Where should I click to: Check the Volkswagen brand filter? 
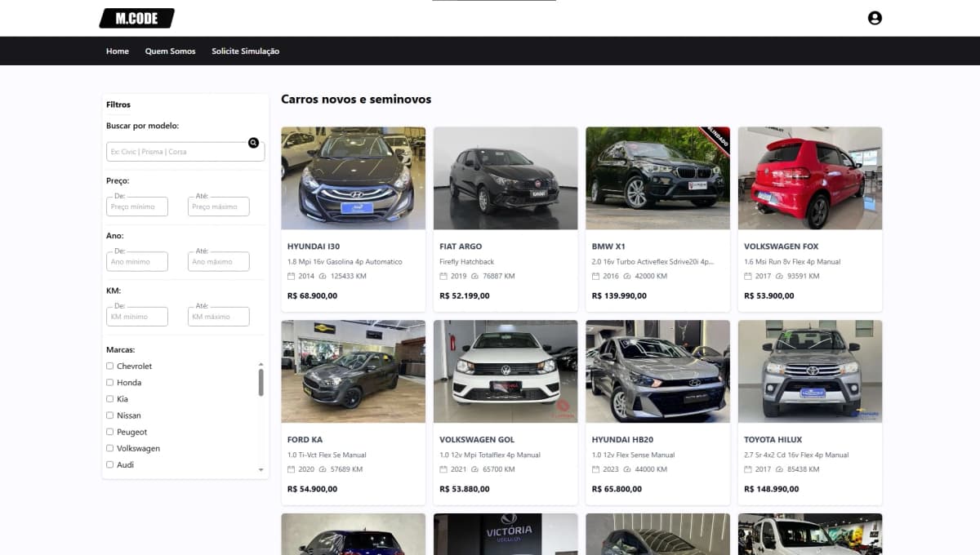click(x=110, y=448)
